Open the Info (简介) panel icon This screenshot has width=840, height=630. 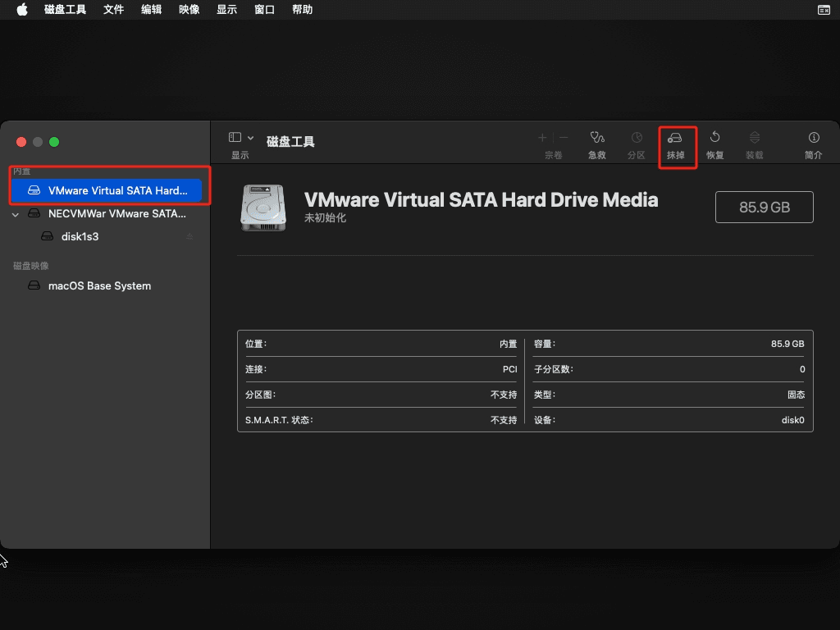pos(814,139)
